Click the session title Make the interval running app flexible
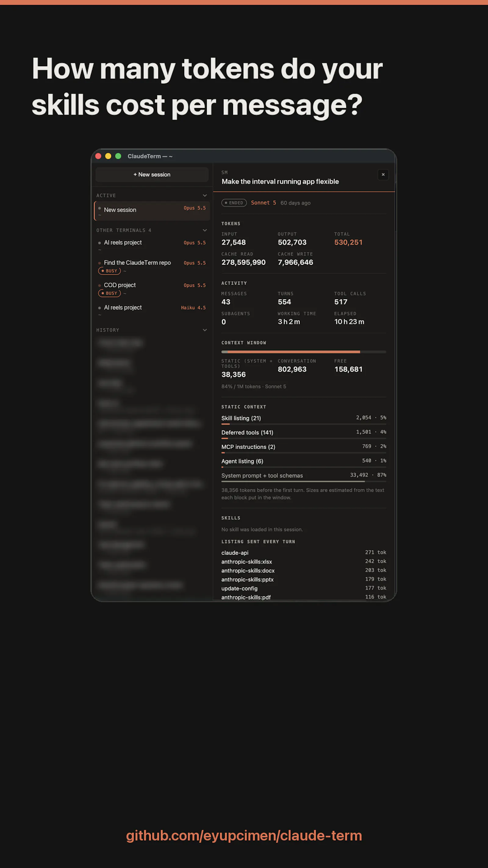 (280, 182)
